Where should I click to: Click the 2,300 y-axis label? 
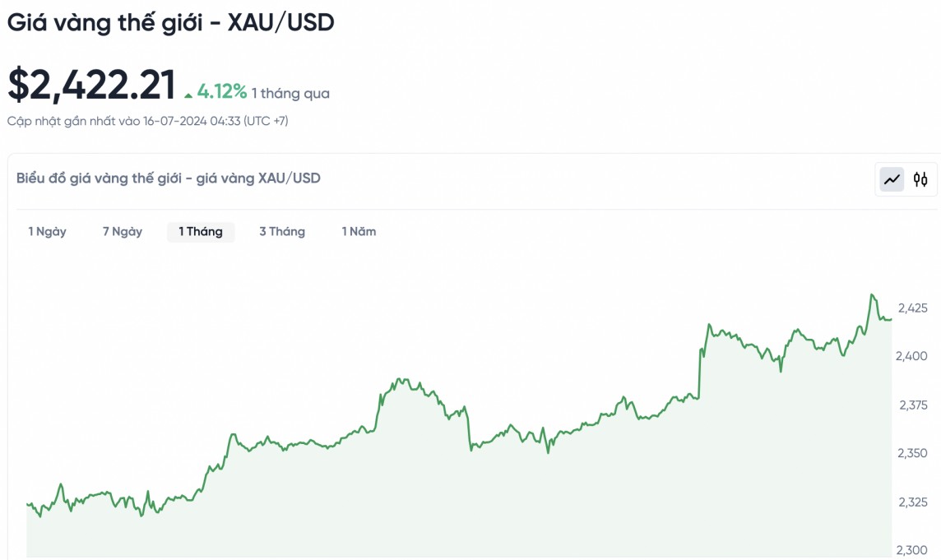(x=912, y=550)
